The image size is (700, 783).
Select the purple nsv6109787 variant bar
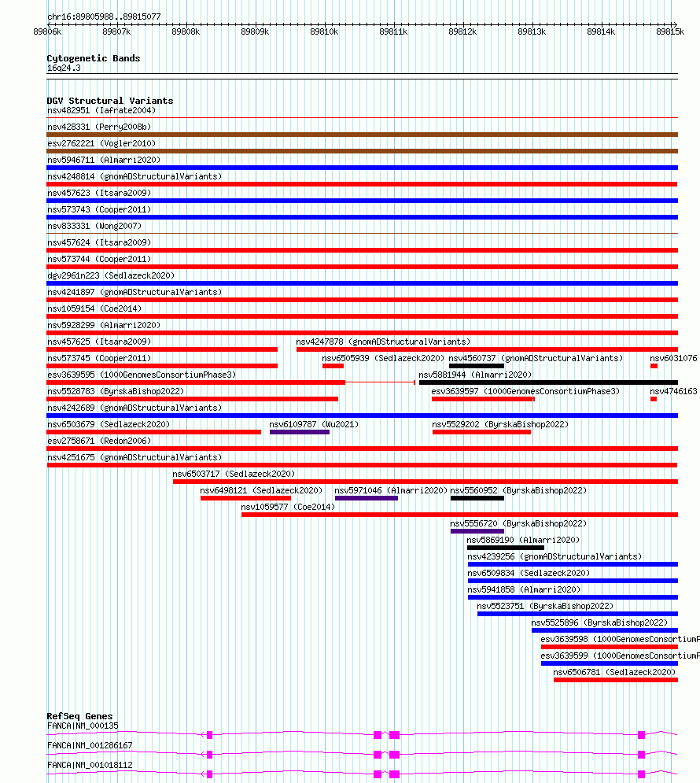coord(300,431)
